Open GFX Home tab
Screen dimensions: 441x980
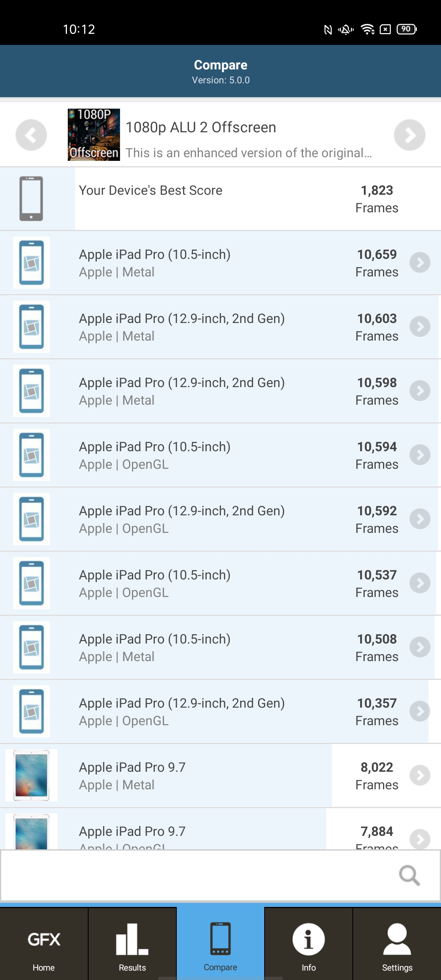pyautogui.click(x=44, y=947)
